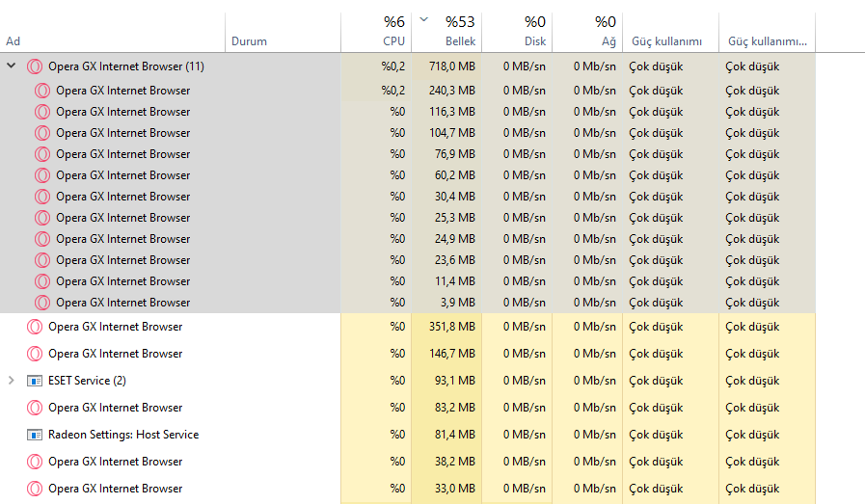Click the Radeon Settings: Host Service icon
The height and width of the screenshot is (504, 865).
[35, 435]
